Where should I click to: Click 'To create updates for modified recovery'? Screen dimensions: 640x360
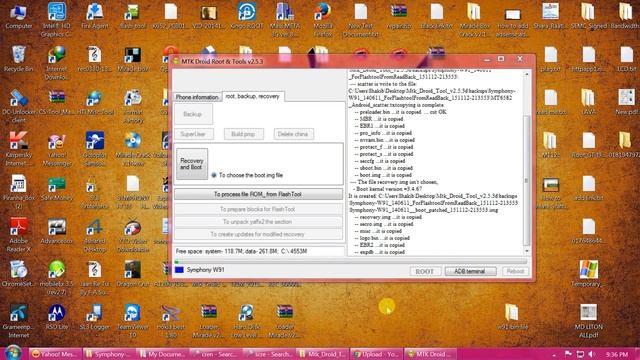coord(258,234)
